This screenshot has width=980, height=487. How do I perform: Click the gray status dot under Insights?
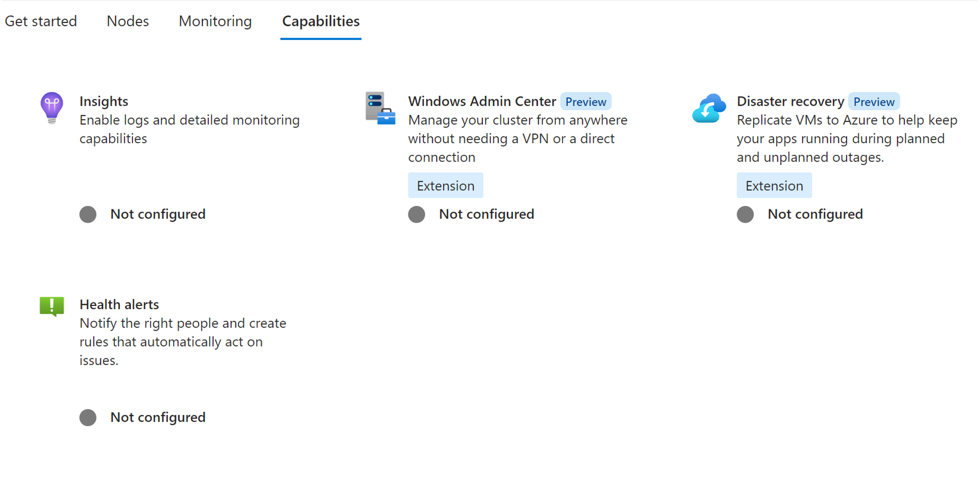[x=88, y=214]
